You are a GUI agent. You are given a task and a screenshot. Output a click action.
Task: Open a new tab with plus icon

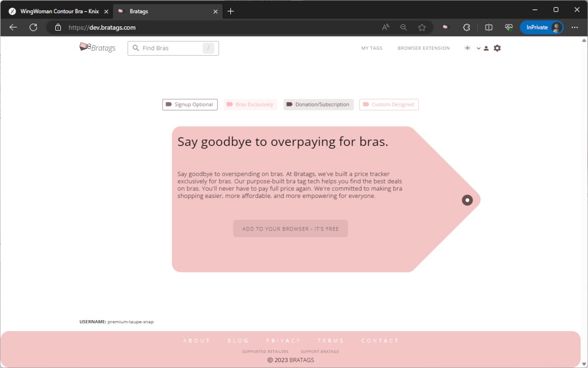point(231,11)
